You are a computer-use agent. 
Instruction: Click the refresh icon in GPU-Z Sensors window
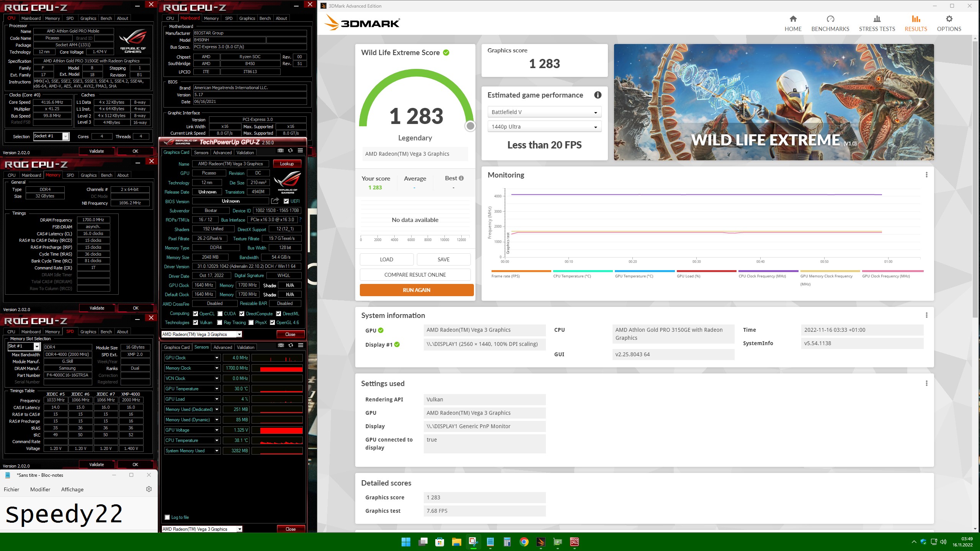click(291, 346)
